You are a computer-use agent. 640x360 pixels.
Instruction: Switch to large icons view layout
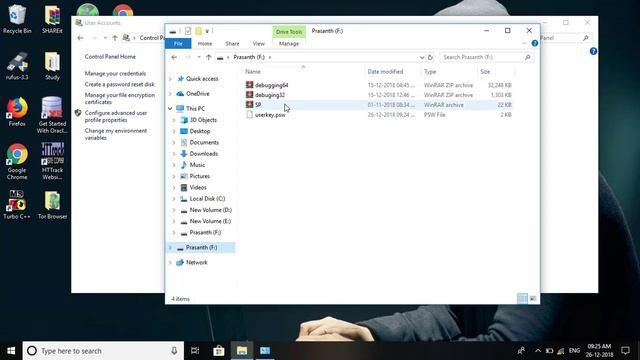pos(533,299)
